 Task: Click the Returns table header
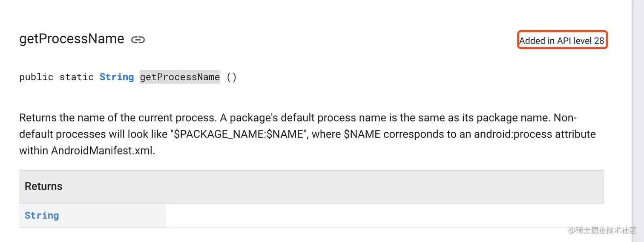click(311, 187)
